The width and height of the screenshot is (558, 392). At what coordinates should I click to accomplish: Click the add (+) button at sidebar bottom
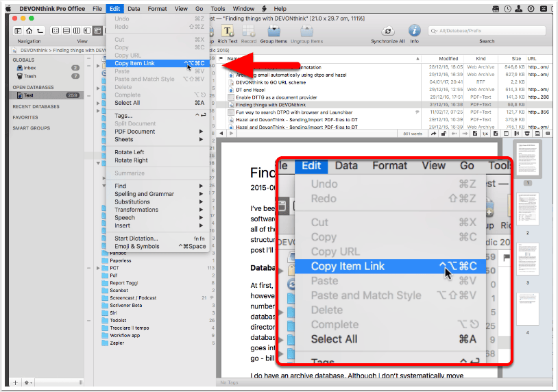tap(15, 383)
